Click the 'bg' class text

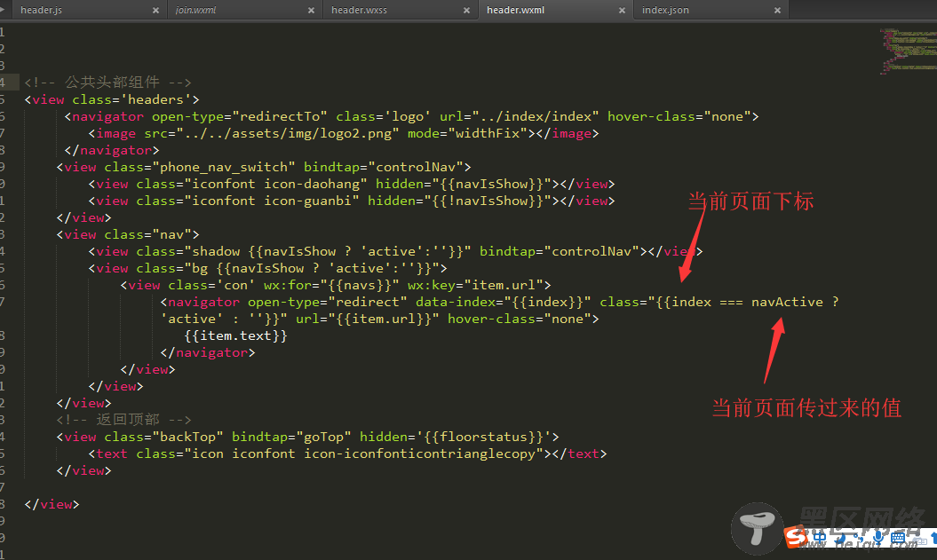(x=200, y=268)
